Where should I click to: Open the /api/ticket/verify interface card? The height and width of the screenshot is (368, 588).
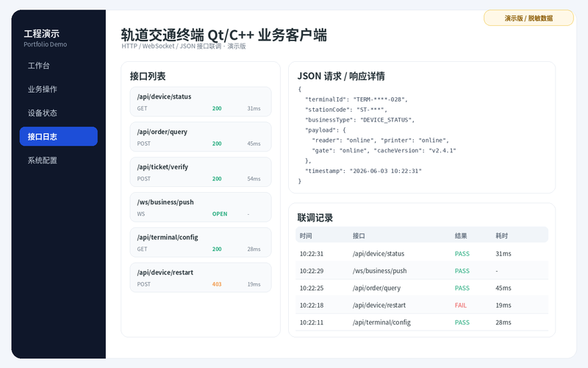tap(201, 172)
